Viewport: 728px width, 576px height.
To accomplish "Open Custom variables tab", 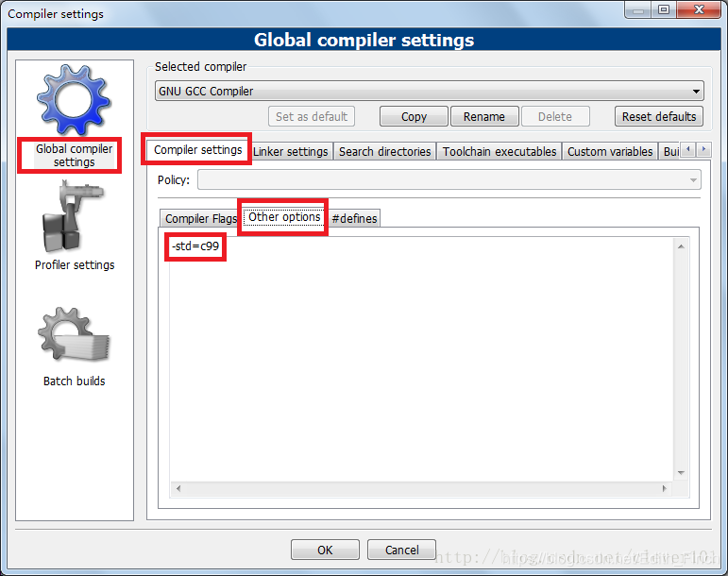I will pos(610,152).
